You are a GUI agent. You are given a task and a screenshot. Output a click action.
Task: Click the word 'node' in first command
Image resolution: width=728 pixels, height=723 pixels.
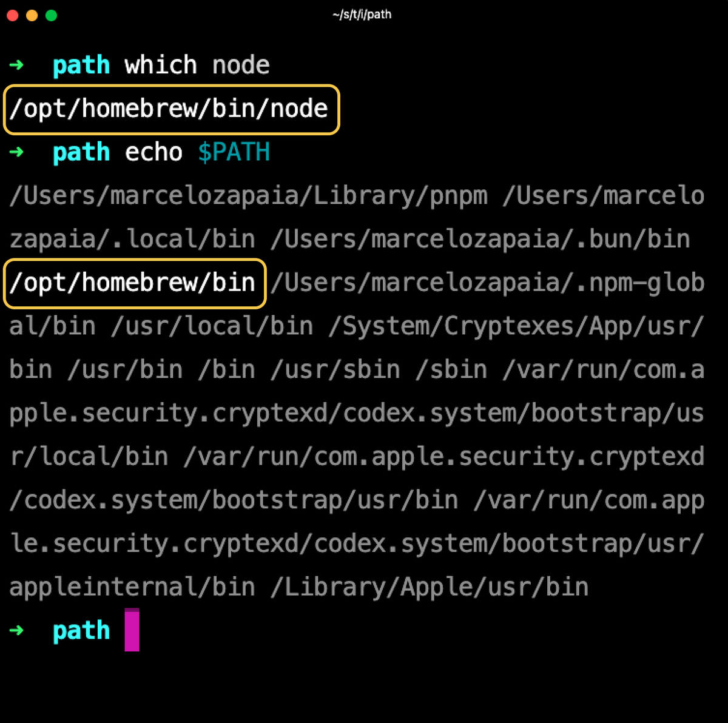241,65
